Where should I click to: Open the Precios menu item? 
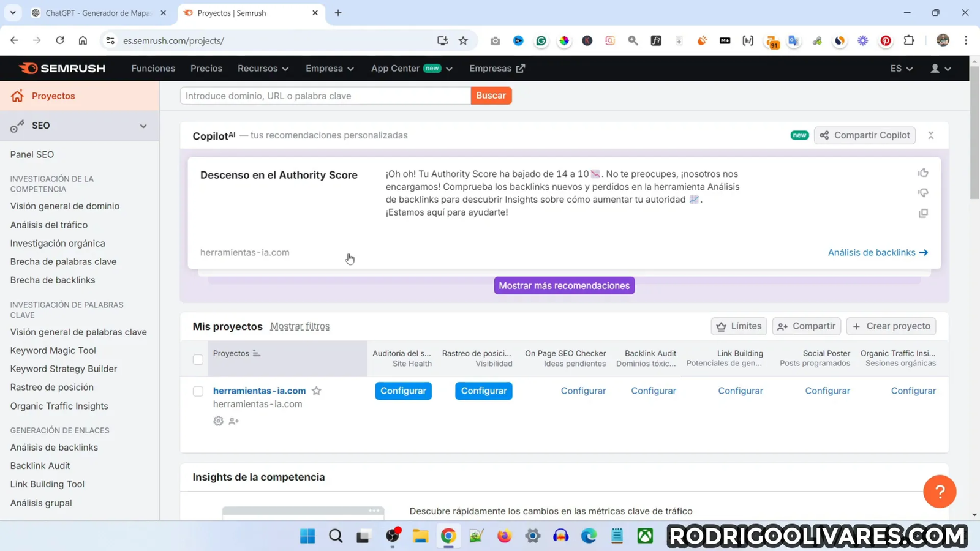pos(206,68)
